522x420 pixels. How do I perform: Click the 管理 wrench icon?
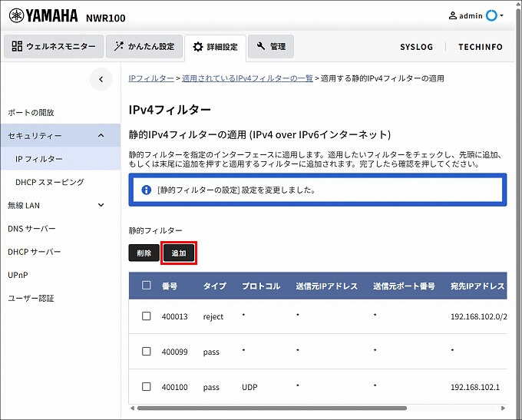261,46
